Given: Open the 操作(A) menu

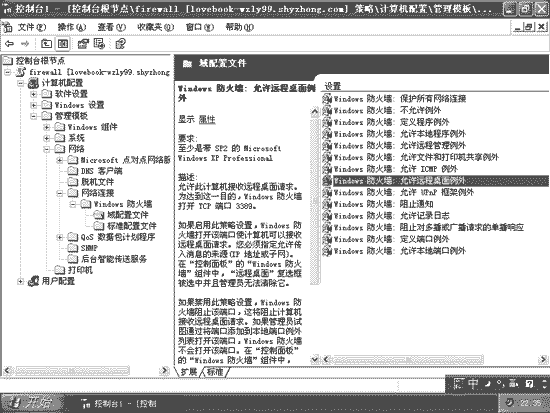Looking at the screenshot, I should (72, 27).
